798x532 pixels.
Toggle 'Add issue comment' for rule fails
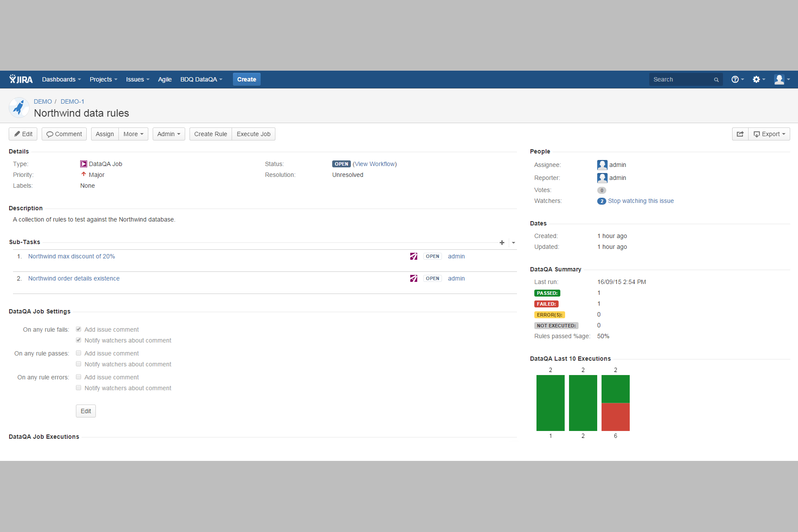[78, 329]
